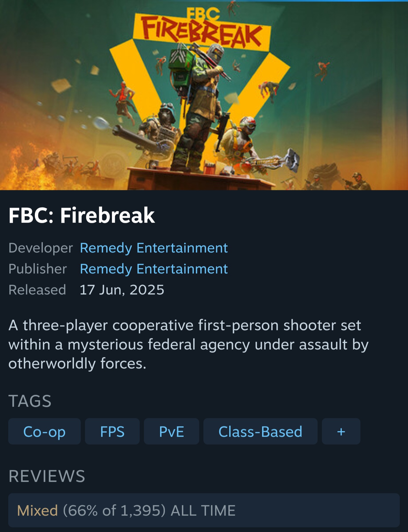Select the FBC: Firebreak game title
The image size is (408, 532).
pyautogui.click(x=82, y=215)
